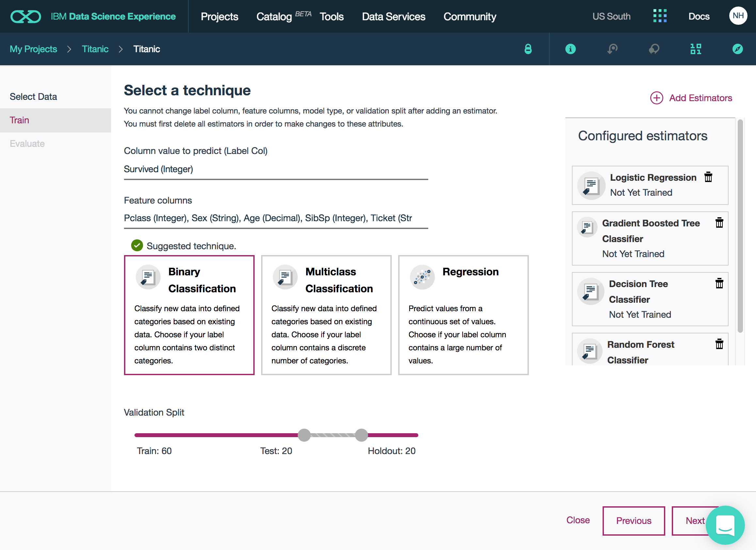The width and height of the screenshot is (756, 550).
Task: Open the info panel icon
Action: pyautogui.click(x=570, y=49)
